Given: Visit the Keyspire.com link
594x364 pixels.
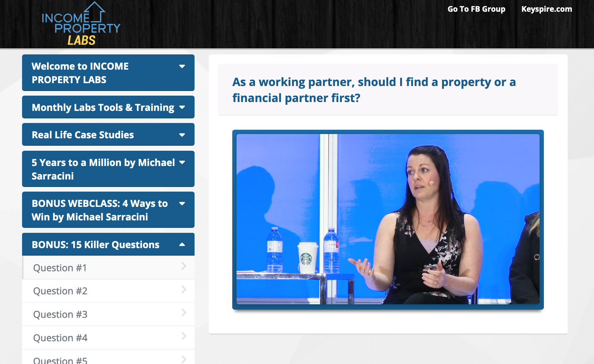Looking at the screenshot, I should [546, 9].
